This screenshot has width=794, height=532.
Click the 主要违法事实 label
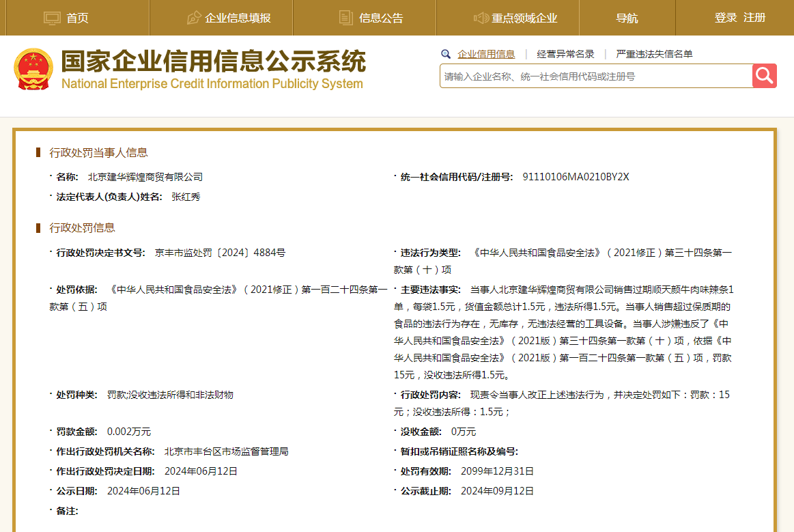[430, 290]
